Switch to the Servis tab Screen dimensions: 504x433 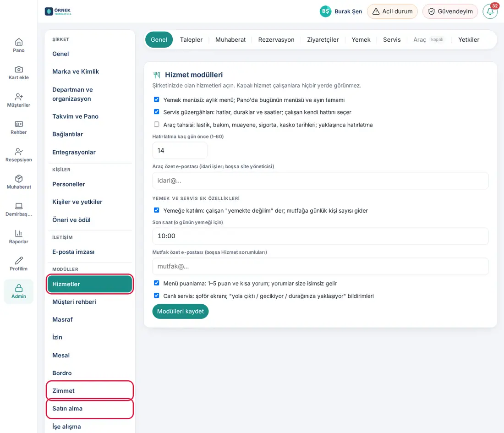(x=392, y=40)
